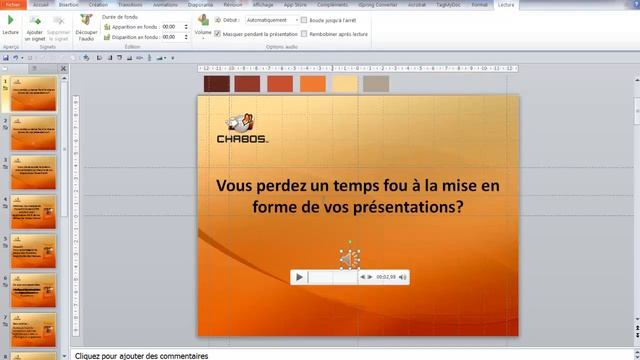The image size is (640, 360).
Task: Click the audio playback progress bar
Action: [x=333, y=277]
